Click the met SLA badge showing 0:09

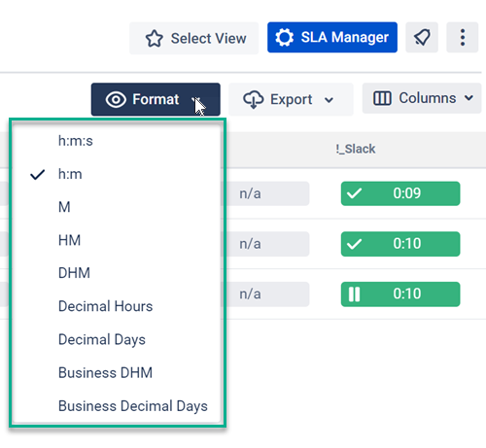click(x=400, y=193)
